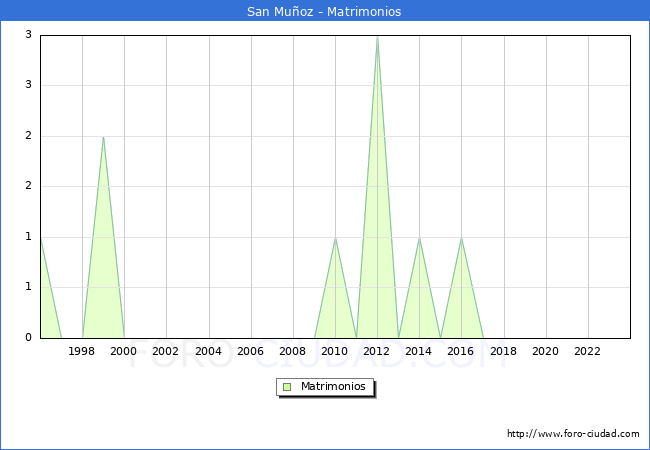This screenshot has width=650, height=450.
Task: Select the 2000 x-axis label
Action: click(x=124, y=351)
